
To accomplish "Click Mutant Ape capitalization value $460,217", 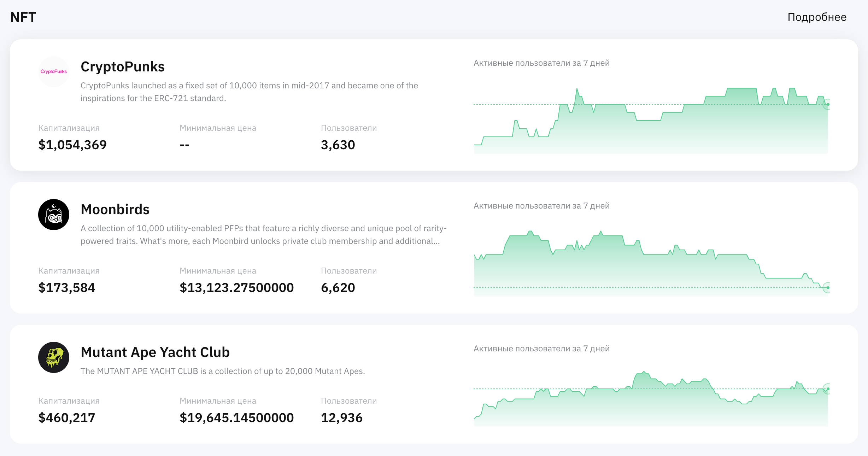I will coord(67,418).
